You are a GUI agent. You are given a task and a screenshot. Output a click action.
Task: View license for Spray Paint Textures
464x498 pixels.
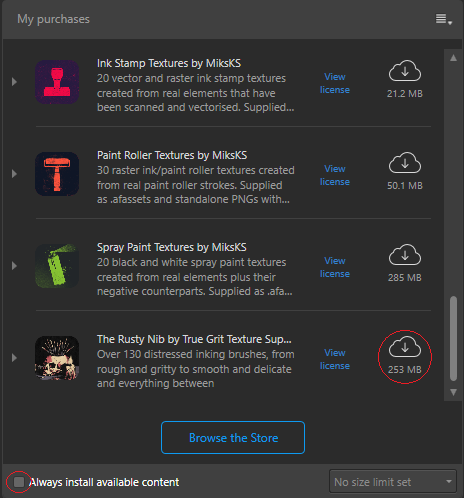[x=335, y=267]
